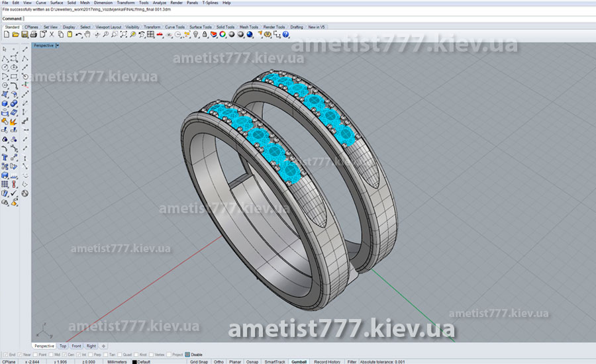Click the padlock Lock objects icon
The height and width of the screenshot is (364, 596).
(x=205, y=34)
